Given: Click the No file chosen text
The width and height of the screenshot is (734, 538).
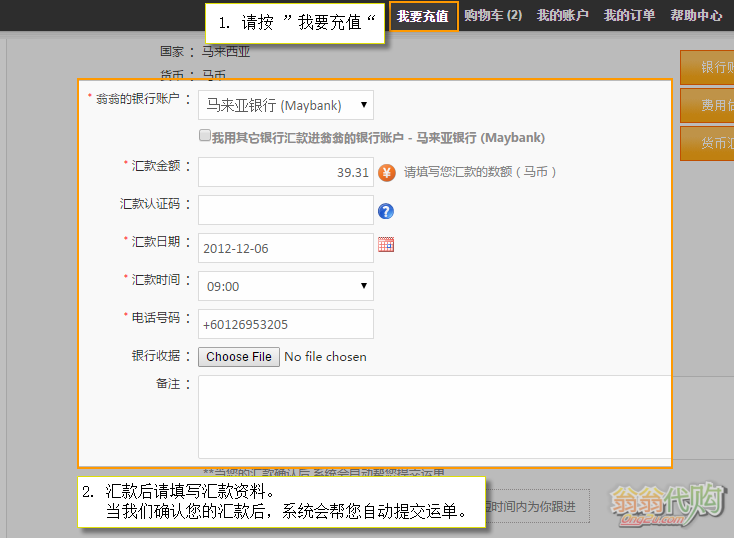Looking at the screenshot, I should point(325,357).
